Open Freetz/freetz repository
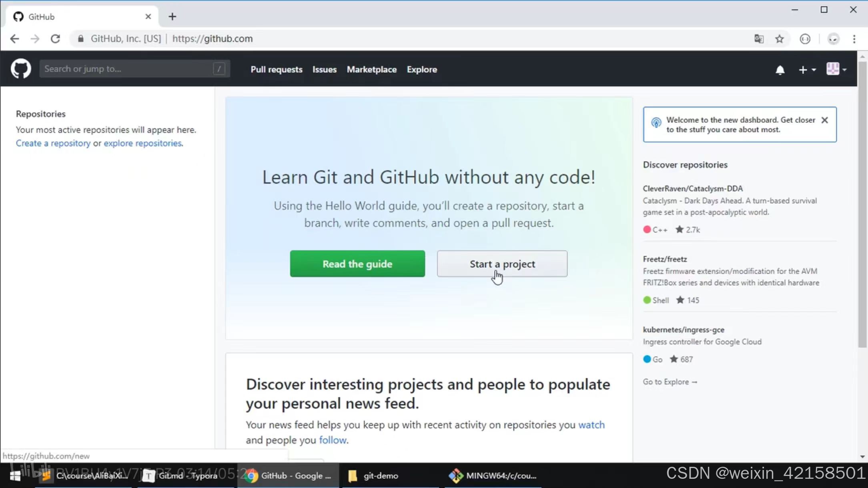 665,259
